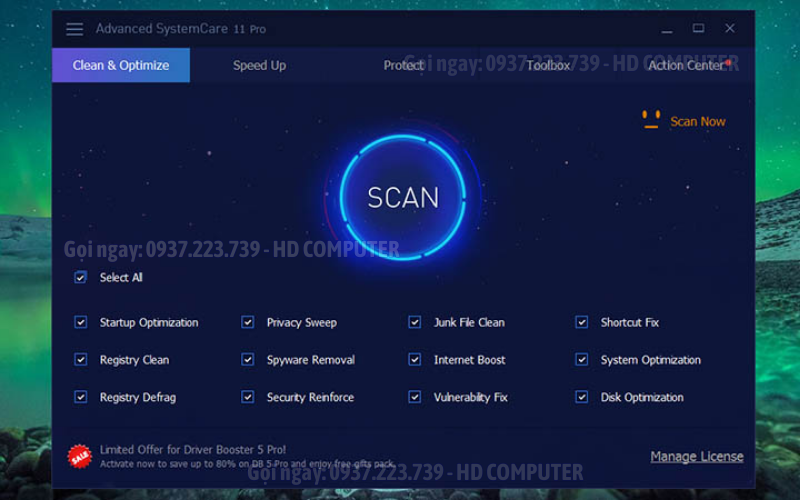
Task: Toggle the Startup Optimization checkbox
Action: point(81,322)
